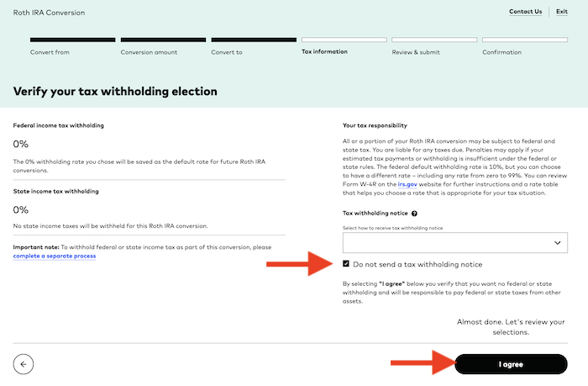
Task: Click the 'Confirmation' progress bar segment
Action: pos(524,40)
